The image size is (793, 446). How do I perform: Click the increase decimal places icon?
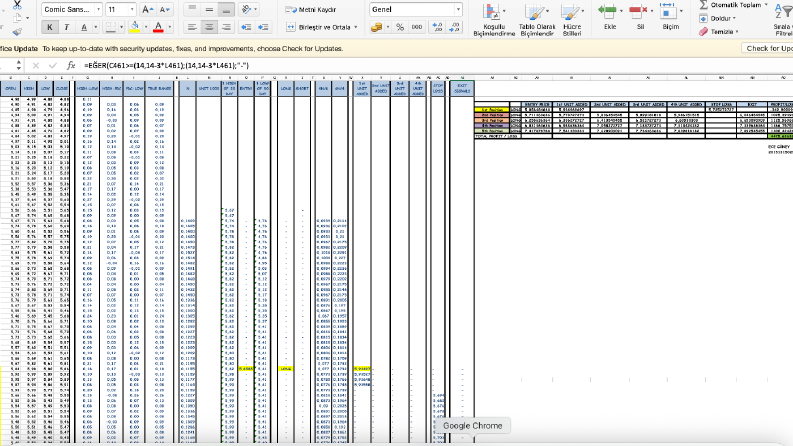click(437, 27)
